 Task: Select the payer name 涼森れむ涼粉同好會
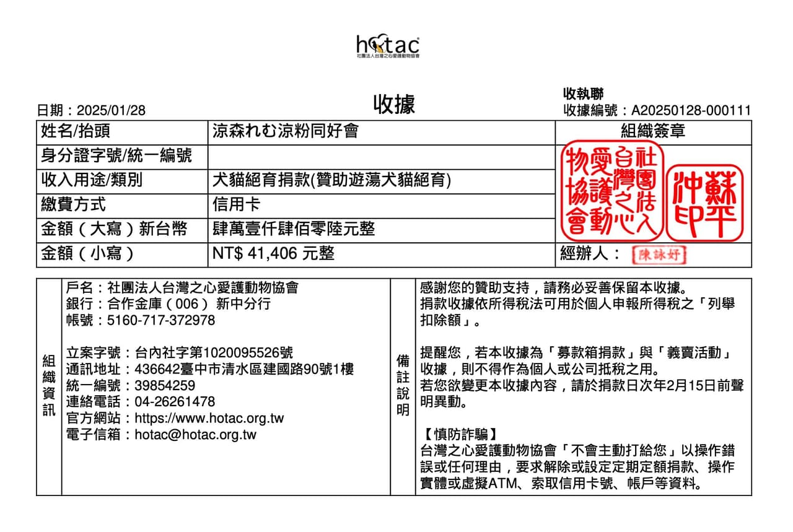[x=286, y=131]
